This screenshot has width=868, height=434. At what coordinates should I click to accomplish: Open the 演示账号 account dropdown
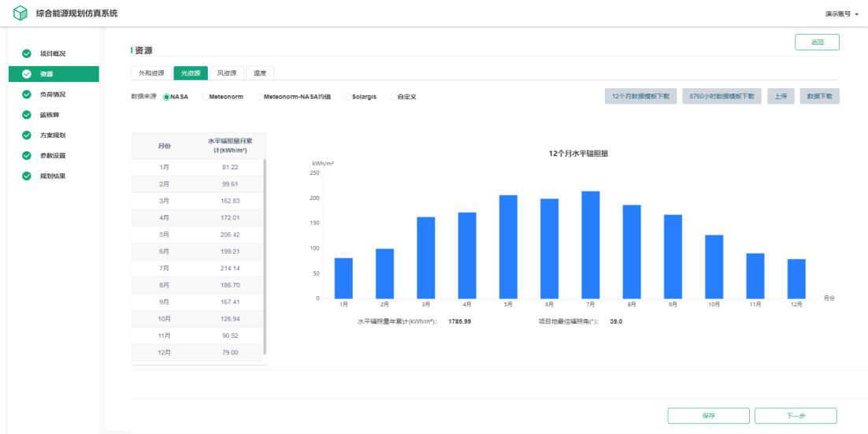click(841, 14)
